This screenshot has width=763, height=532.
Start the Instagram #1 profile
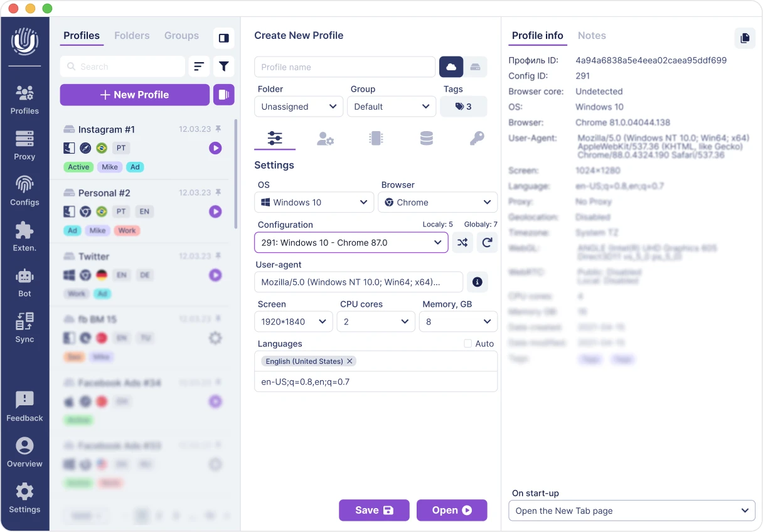[x=215, y=148]
